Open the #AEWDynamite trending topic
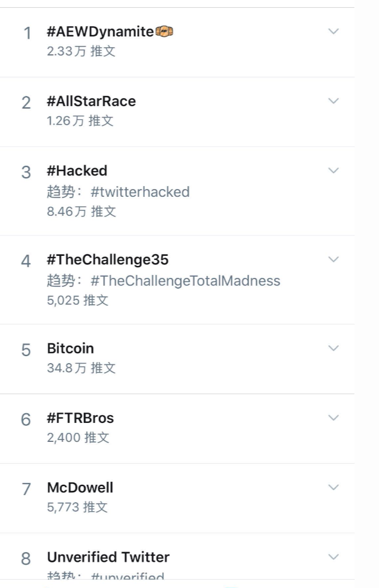This screenshot has height=588, width=379. pos(98,31)
